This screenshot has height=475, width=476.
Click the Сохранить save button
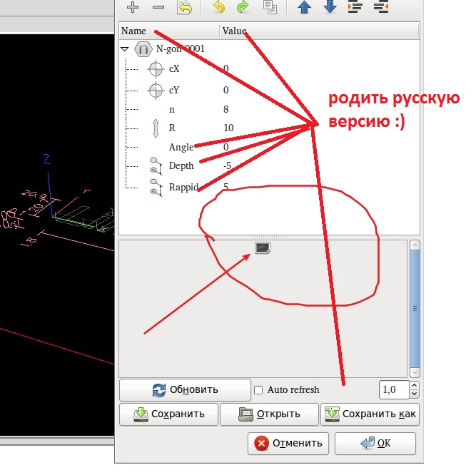(x=169, y=414)
